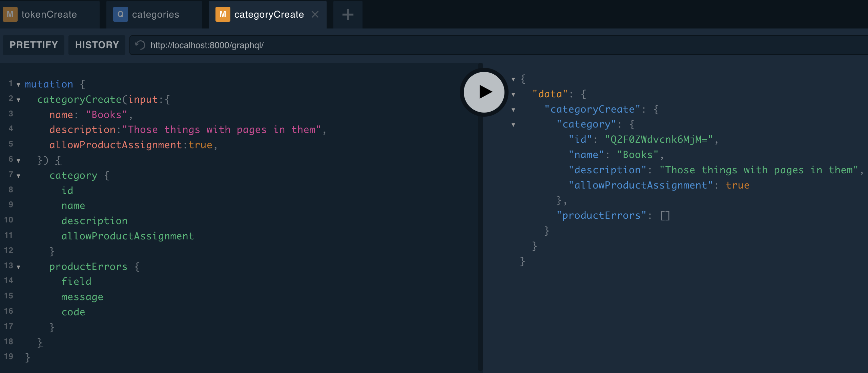Click the Q query badge on categories tab
The width and height of the screenshot is (868, 373).
pyautogui.click(x=121, y=14)
